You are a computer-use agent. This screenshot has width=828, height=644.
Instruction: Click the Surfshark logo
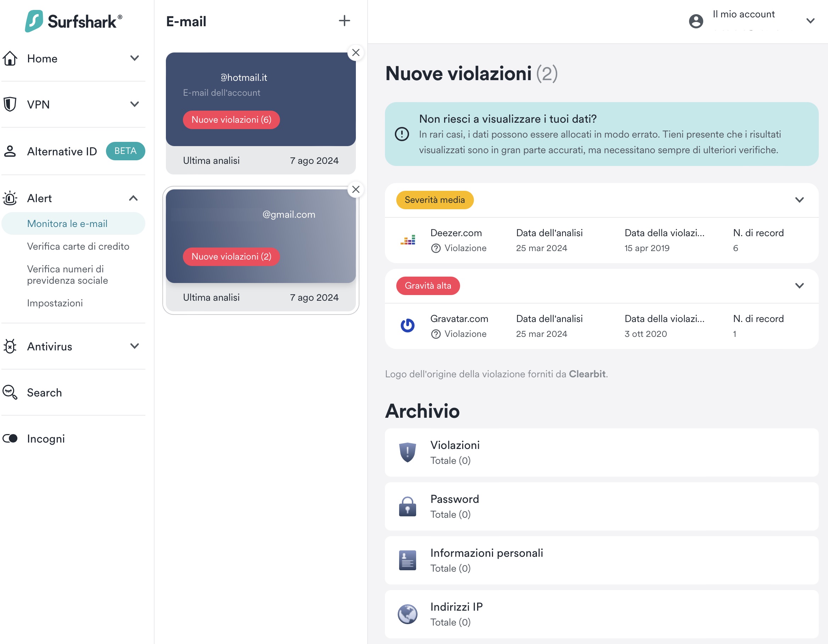point(74,21)
